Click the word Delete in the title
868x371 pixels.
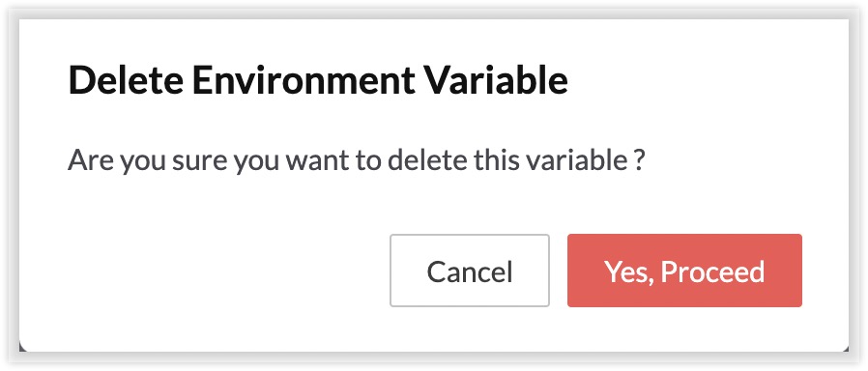pyautogui.click(x=125, y=80)
